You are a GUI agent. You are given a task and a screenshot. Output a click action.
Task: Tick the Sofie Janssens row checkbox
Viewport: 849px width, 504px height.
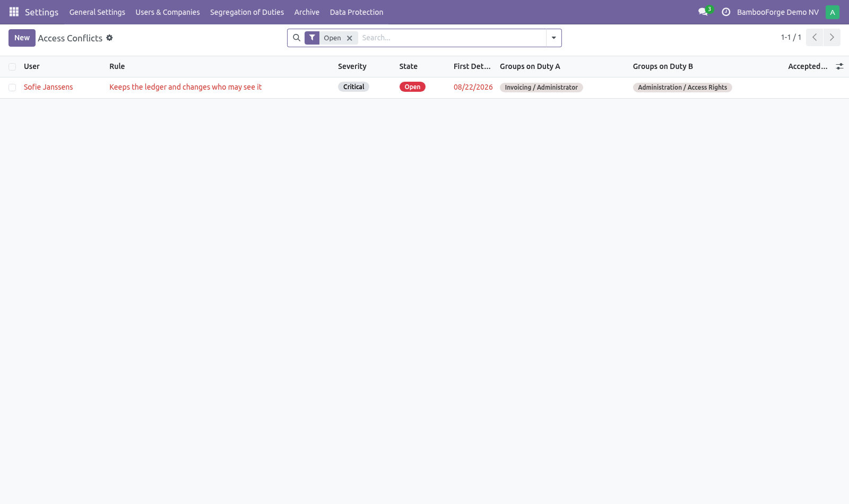pyautogui.click(x=12, y=88)
